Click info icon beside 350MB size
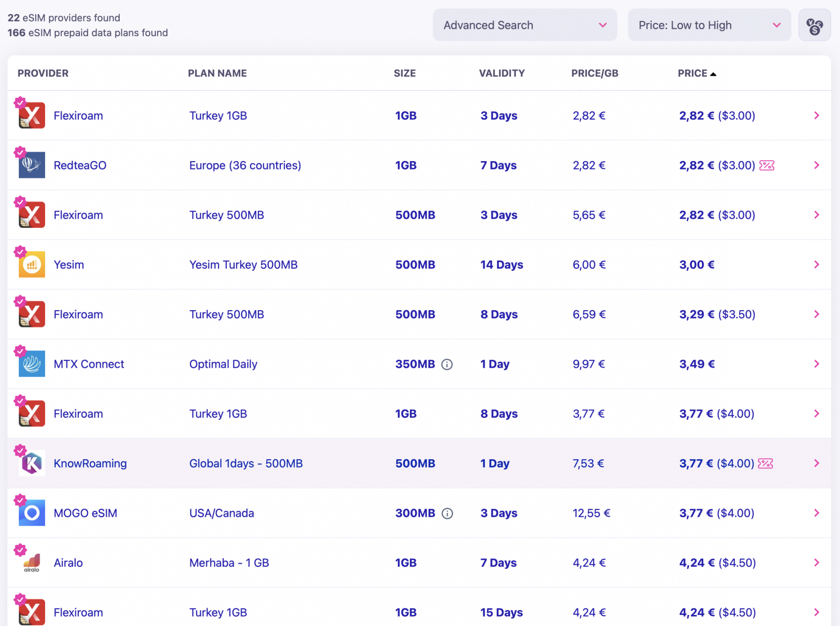Viewport: 840px width, 626px height. [x=447, y=364]
